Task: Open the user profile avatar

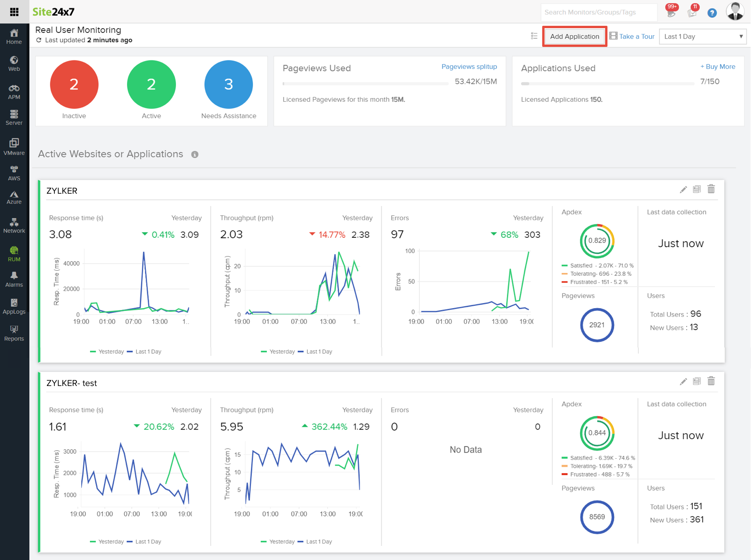Action: pos(735,11)
